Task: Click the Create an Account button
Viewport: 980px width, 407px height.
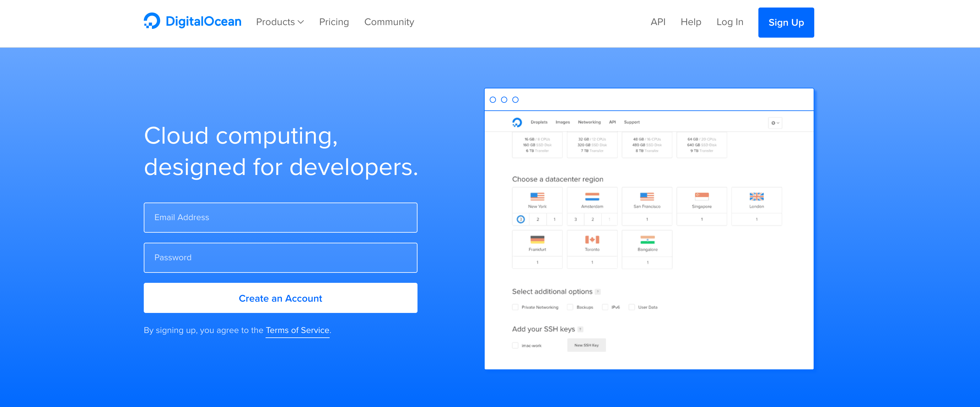Action: click(281, 298)
